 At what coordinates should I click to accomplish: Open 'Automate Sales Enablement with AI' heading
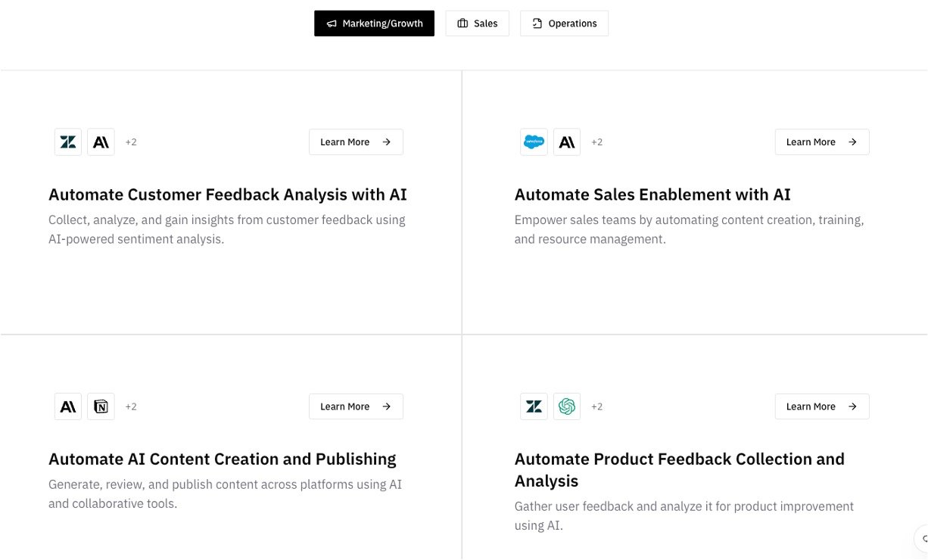click(x=652, y=195)
